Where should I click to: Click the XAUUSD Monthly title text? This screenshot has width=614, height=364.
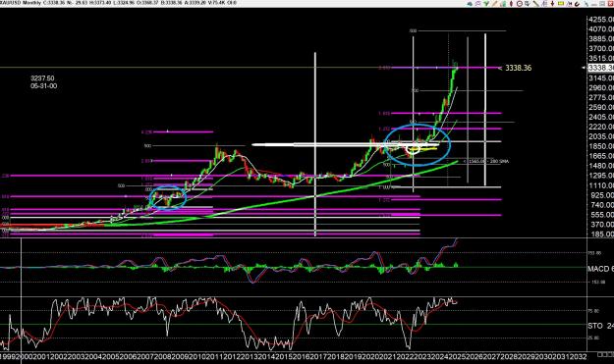[x=21, y=3]
